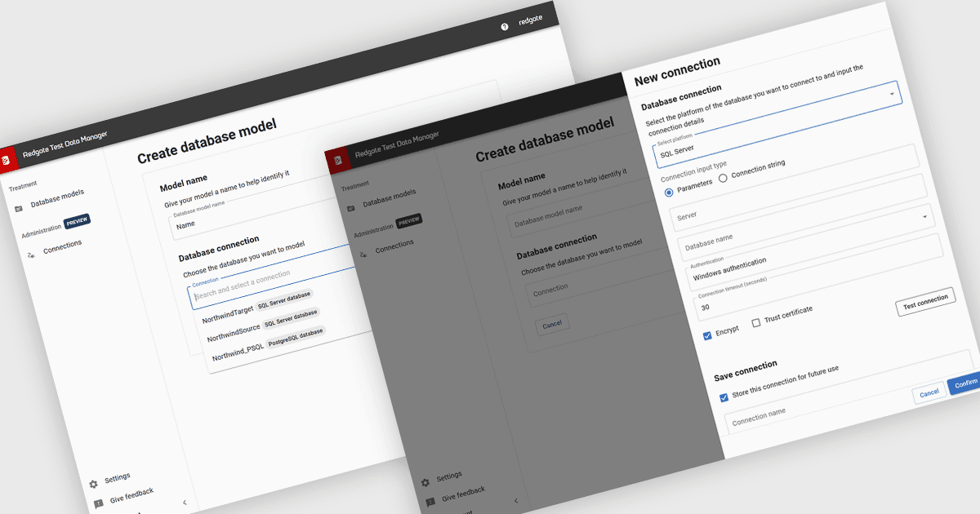The width and height of the screenshot is (980, 514).
Task: Click the Test connection button
Action: coord(925,302)
